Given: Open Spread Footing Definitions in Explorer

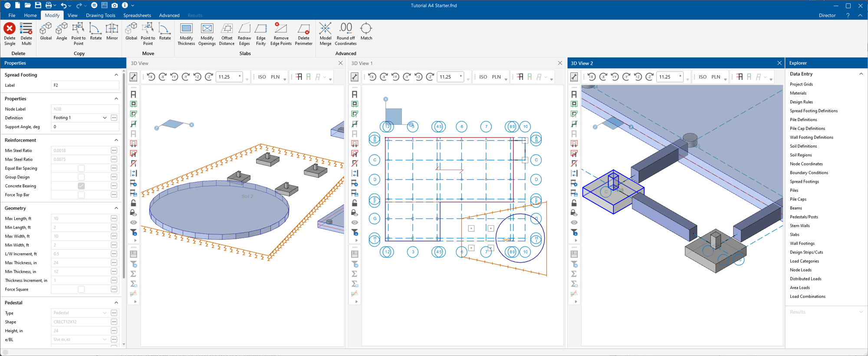Looking at the screenshot, I should point(814,111).
